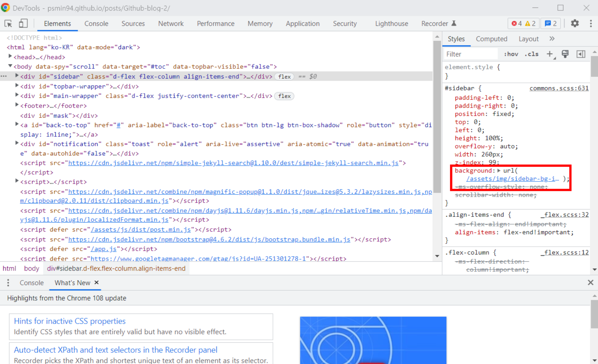Open the drawer three-dot menu

(8, 283)
